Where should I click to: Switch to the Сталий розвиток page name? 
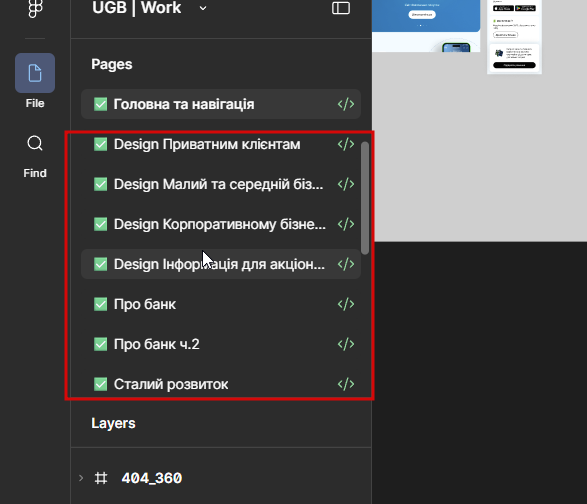coord(171,384)
